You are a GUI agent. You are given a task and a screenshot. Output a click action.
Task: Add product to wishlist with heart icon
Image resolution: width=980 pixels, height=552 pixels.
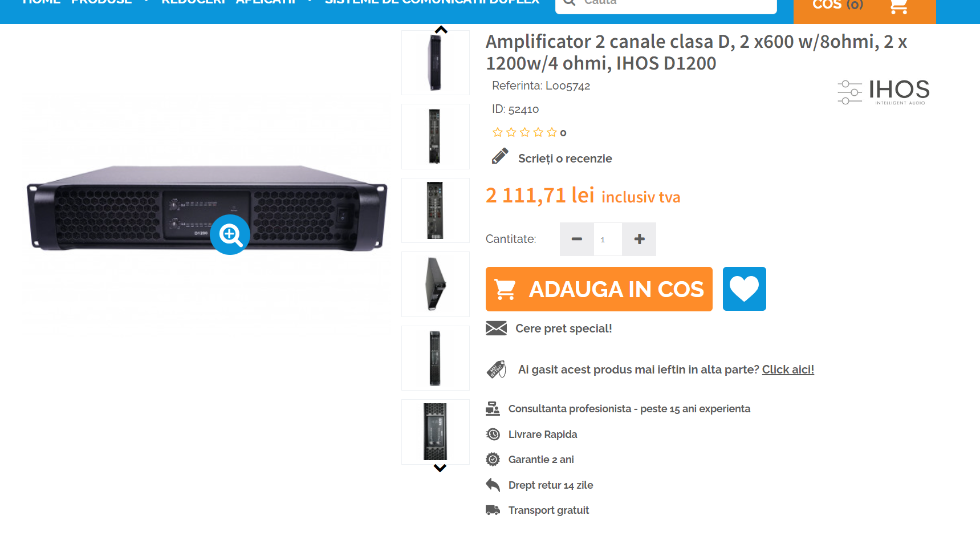pyautogui.click(x=744, y=289)
